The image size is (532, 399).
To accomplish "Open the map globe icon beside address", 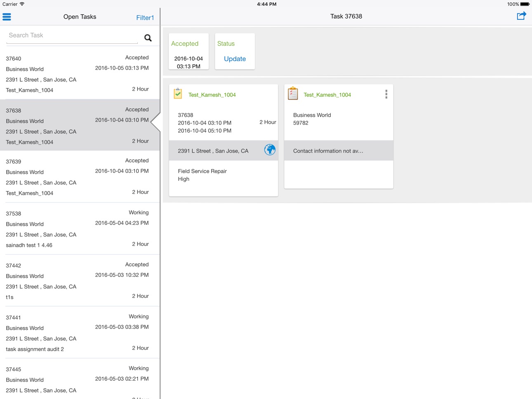I will (270, 150).
